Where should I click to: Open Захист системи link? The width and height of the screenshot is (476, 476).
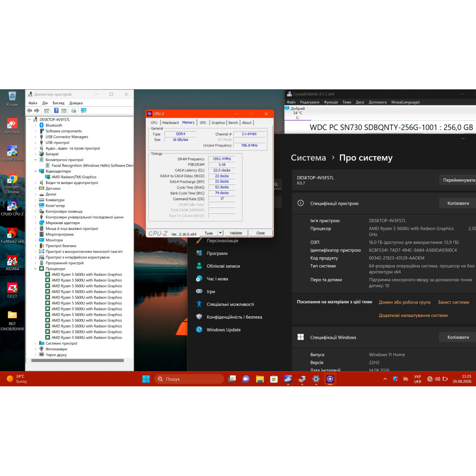point(453,302)
